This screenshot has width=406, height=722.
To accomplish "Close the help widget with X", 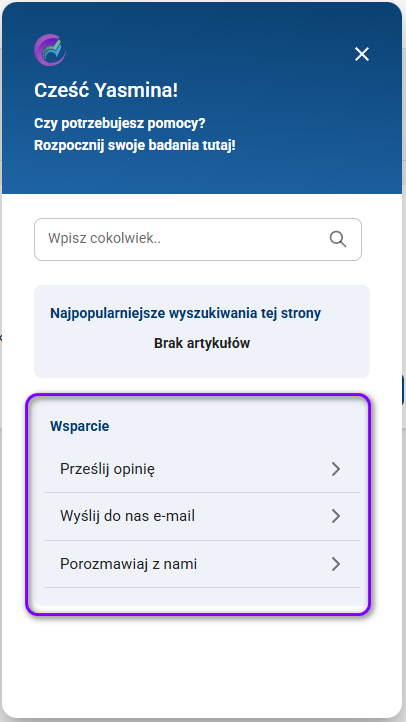I will coord(362,54).
